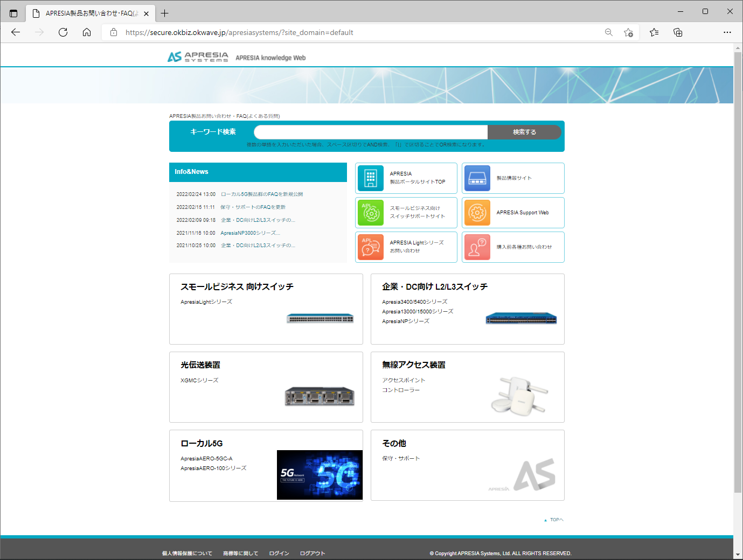This screenshot has width=743, height=560.
Task: Click the ログアウト footer link
Action: tap(313, 554)
